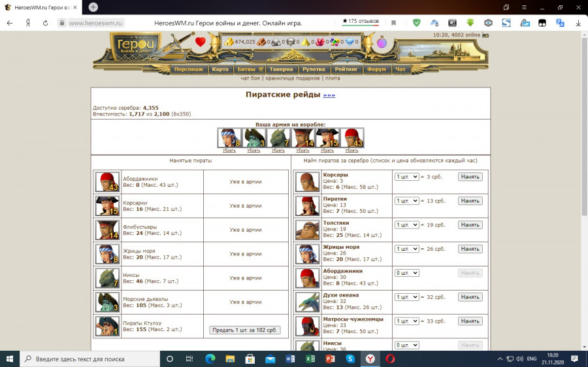Select Корсары portrait in hire list
The width and height of the screenshot is (588, 367).
[x=308, y=182]
